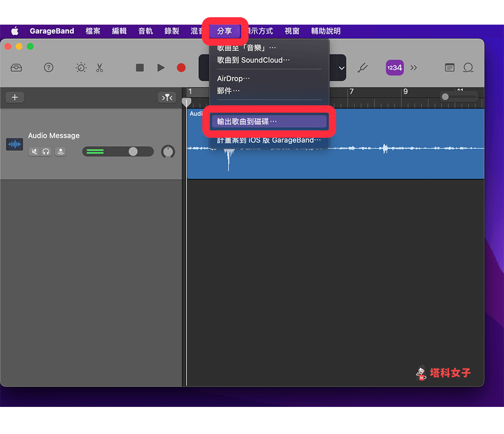Viewport: 504px width, 434px height.
Task: Open the Apple menu
Action: coord(15,31)
